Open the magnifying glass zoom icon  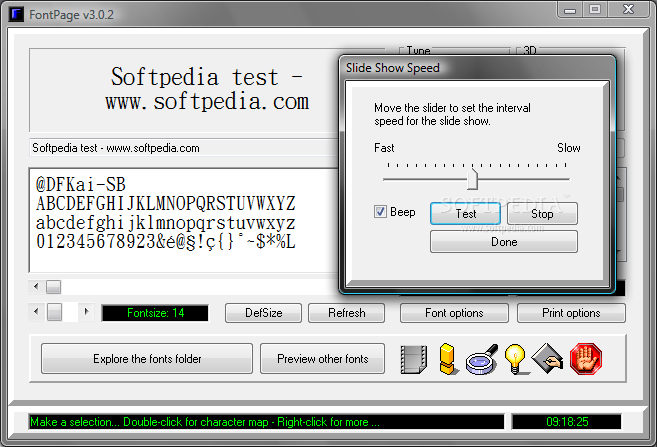482,359
